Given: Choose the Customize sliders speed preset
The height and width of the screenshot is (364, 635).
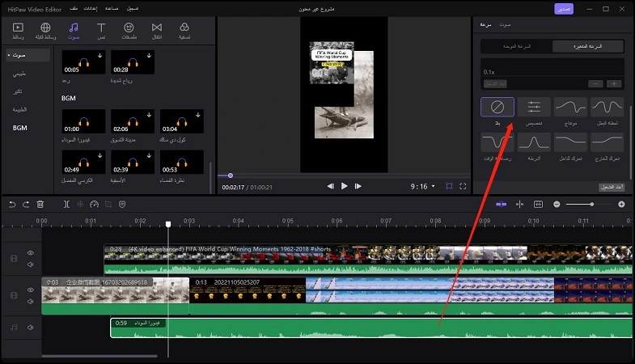Looking at the screenshot, I should (534, 107).
